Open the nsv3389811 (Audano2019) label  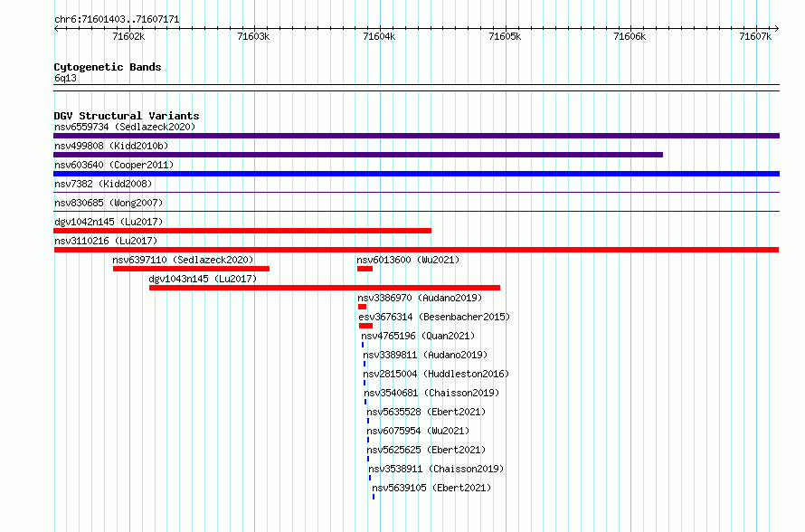coord(426,355)
